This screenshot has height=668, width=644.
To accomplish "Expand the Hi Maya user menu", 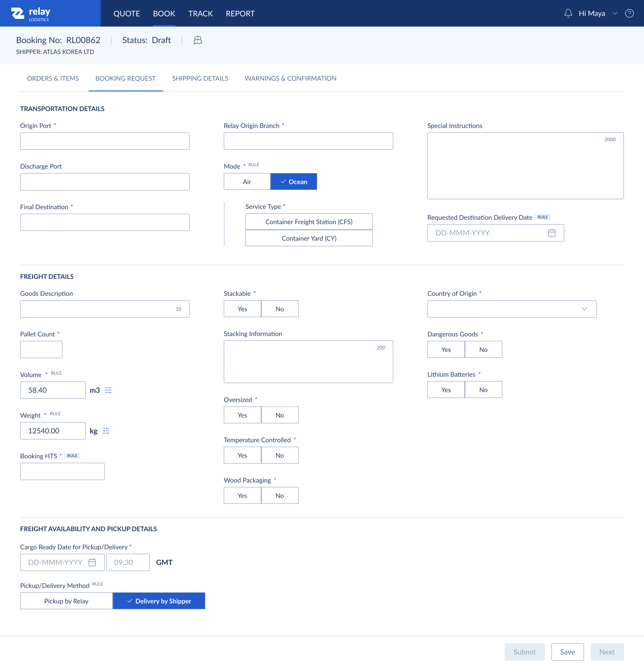I will click(x=598, y=13).
